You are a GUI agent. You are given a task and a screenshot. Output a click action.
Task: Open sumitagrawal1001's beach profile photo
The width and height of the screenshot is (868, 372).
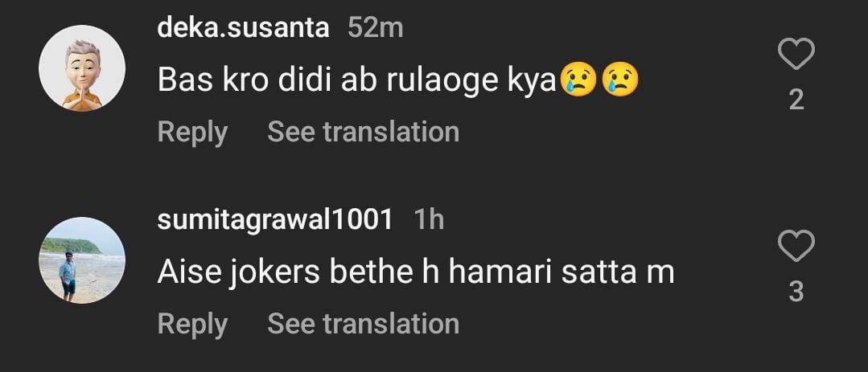[82, 260]
